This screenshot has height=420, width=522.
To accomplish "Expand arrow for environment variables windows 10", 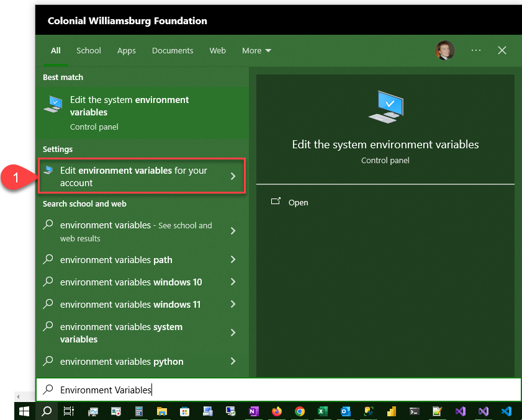I will click(x=233, y=282).
